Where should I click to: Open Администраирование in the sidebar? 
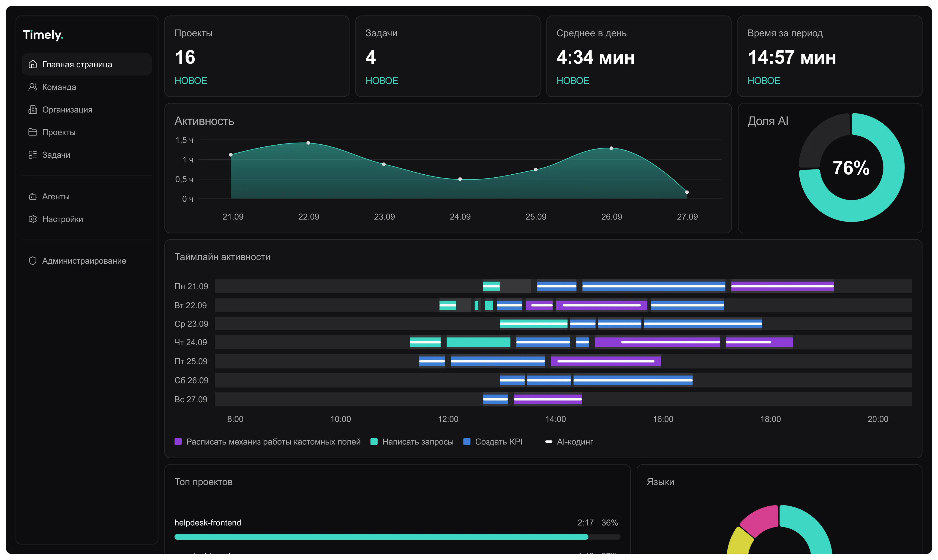[87, 261]
